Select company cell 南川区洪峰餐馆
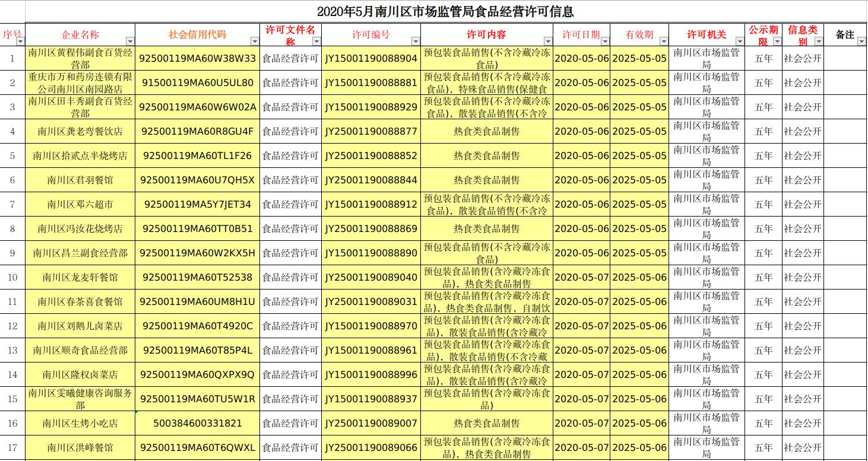Image resolution: width=868 pixels, height=461 pixels. coord(80,447)
